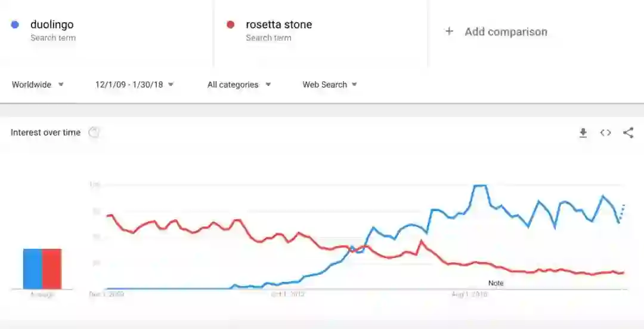
Task: Click the plus icon for Add comparison
Action: click(449, 32)
